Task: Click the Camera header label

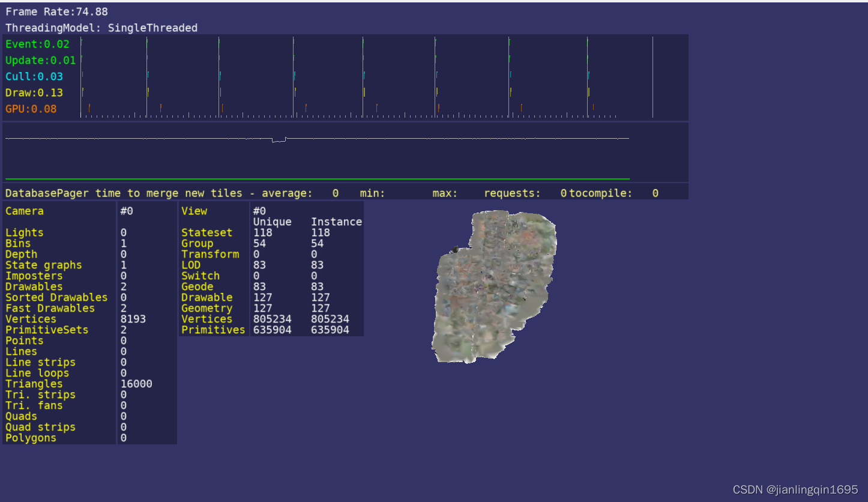Action: (x=25, y=211)
